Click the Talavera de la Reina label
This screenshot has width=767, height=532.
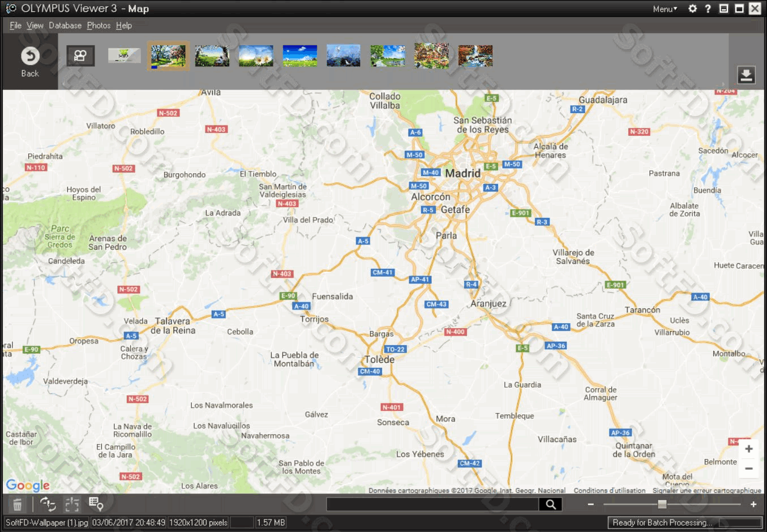[173, 325]
